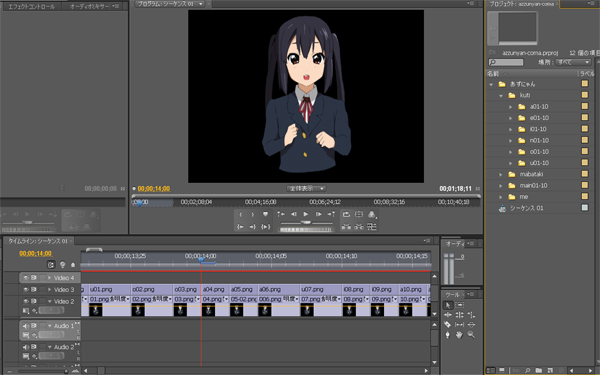
Task: Choose the Track Select tool
Action: point(459,305)
